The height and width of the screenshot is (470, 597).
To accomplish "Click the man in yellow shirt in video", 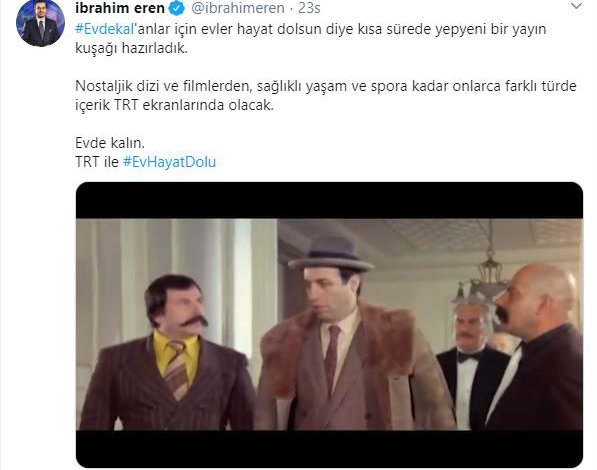I will pyautogui.click(x=168, y=354).
